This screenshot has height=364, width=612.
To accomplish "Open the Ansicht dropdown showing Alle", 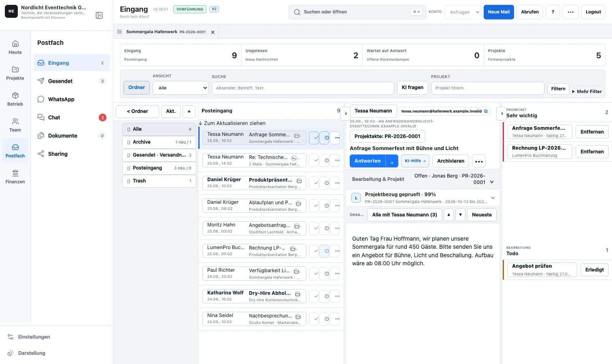I will 181,88.
